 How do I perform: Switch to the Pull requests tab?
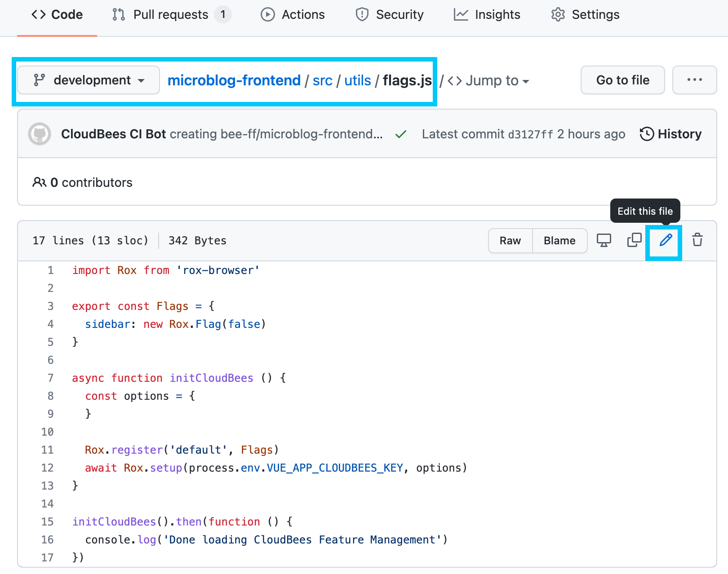(x=169, y=14)
